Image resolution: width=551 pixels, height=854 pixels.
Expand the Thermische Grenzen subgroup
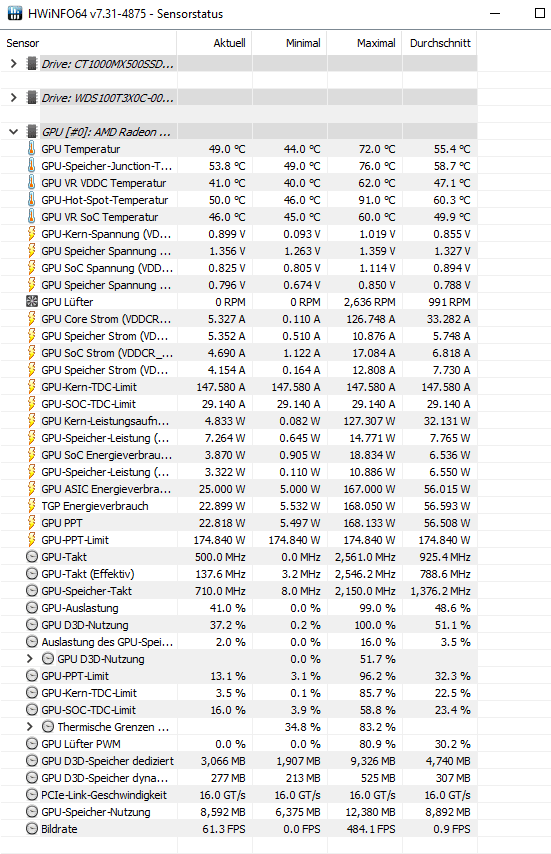pos(30,727)
